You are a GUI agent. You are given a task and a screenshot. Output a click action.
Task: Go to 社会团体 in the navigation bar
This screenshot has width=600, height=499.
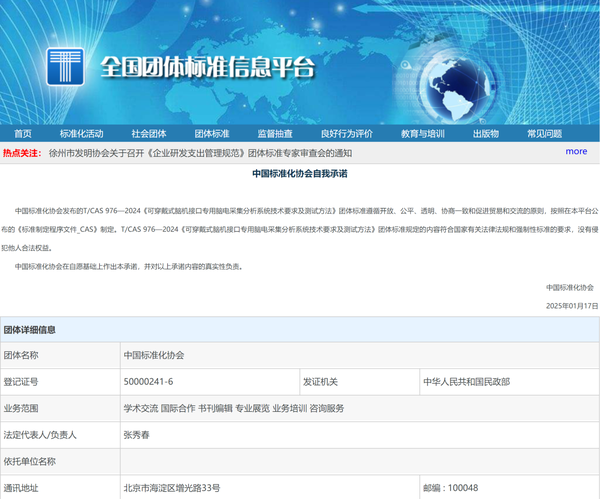click(x=149, y=134)
